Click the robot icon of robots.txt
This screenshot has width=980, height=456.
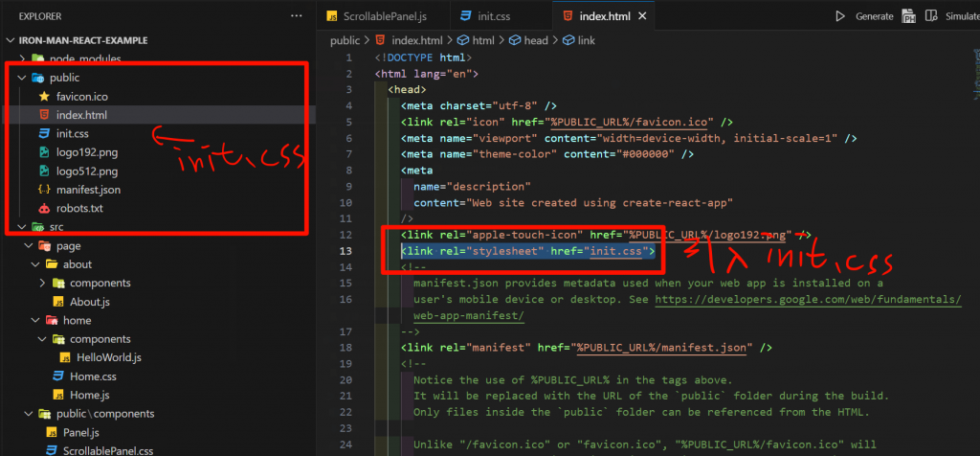(44, 208)
